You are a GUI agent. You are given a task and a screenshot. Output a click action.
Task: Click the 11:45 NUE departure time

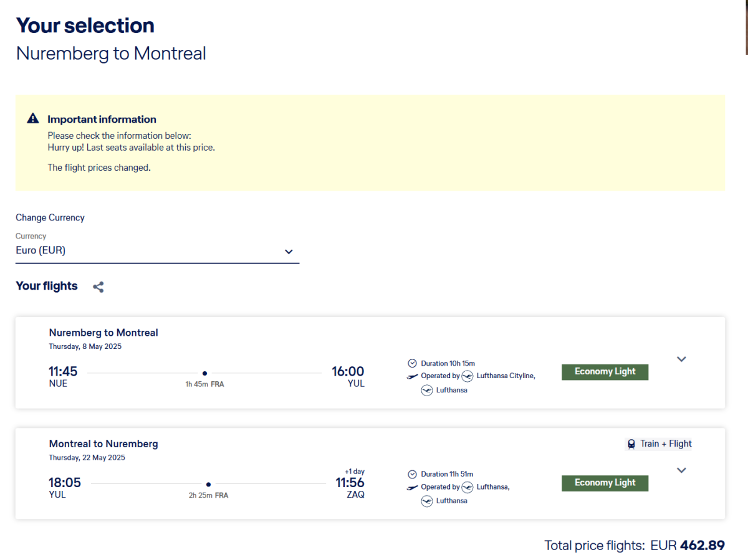pyautogui.click(x=63, y=372)
